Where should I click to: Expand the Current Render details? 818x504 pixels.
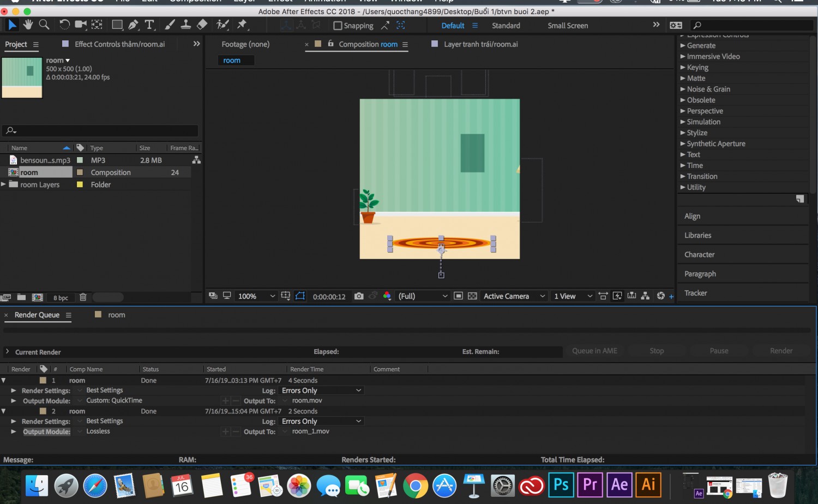7,352
